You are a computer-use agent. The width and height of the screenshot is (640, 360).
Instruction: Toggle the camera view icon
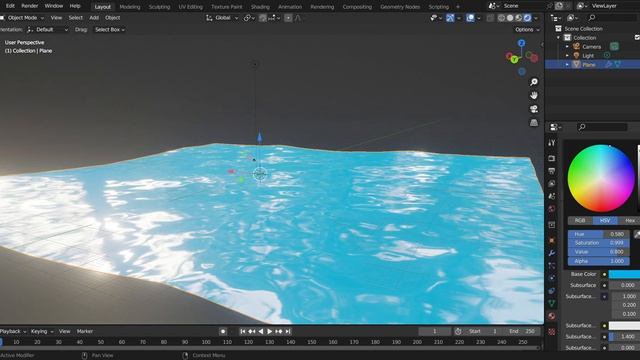pyautogui.click(x=533, y=109)
